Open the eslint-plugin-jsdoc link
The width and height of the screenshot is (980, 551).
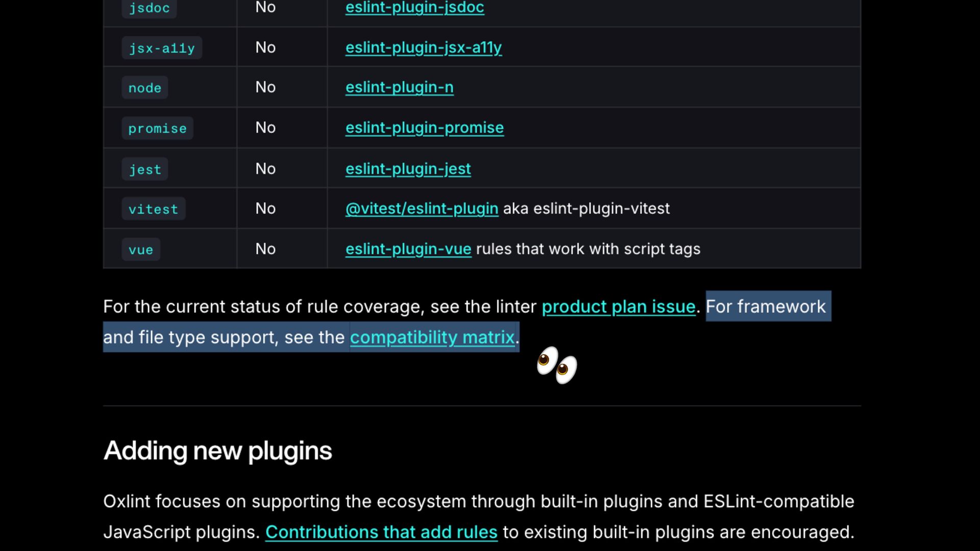414,8
